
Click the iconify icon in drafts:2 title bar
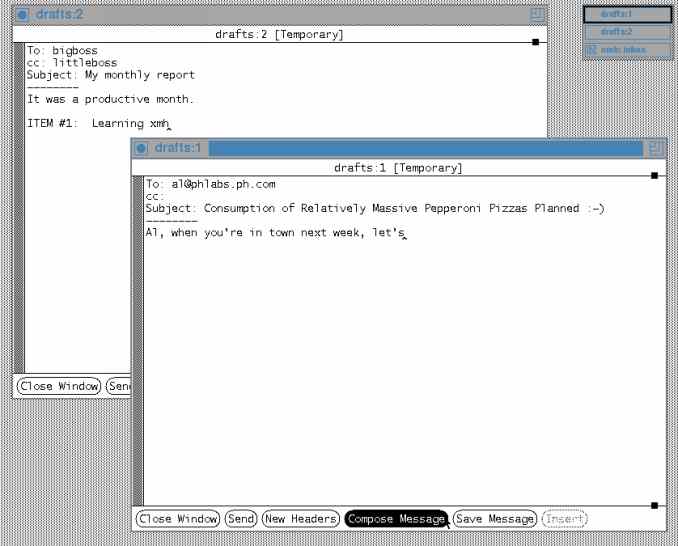pyautogui.click(x=23, y=14)
